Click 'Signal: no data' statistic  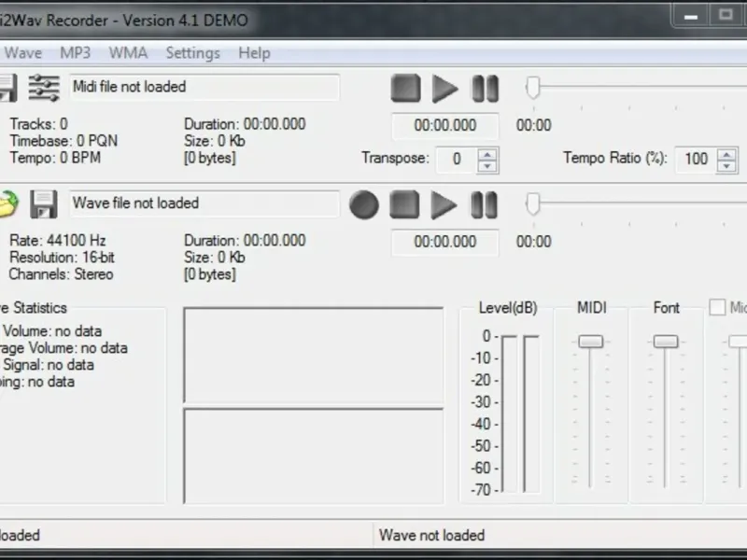pos(48,365)
